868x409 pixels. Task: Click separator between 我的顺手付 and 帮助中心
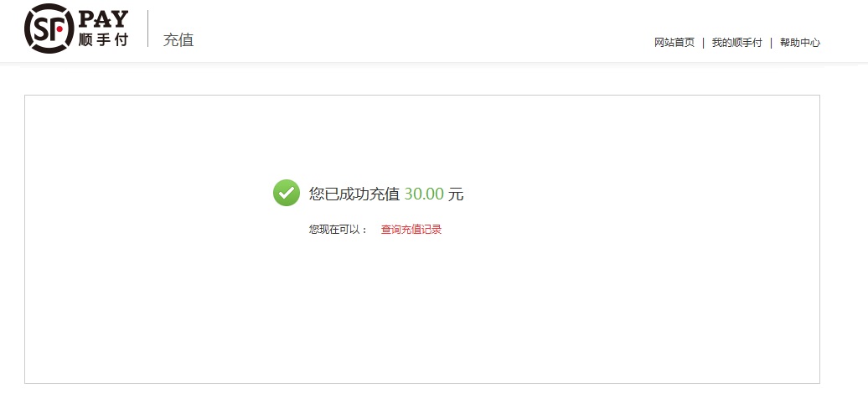click(771, 43)
